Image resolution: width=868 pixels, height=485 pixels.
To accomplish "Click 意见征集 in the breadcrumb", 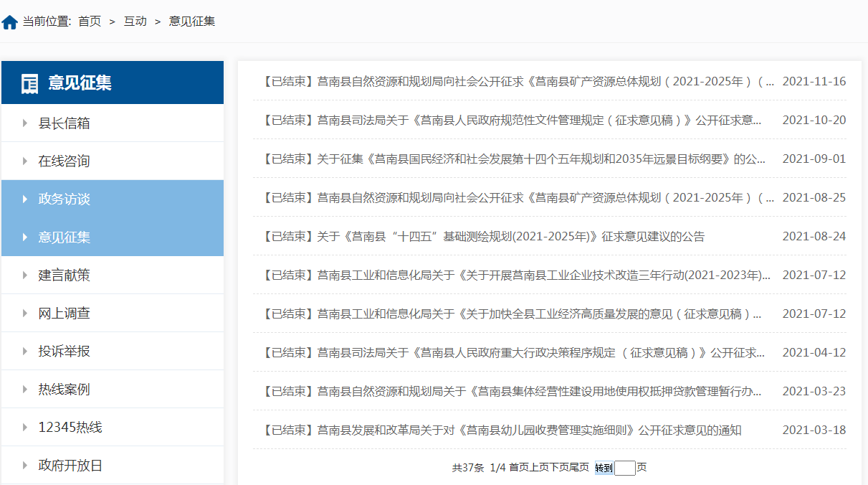I will click(192, 22).
